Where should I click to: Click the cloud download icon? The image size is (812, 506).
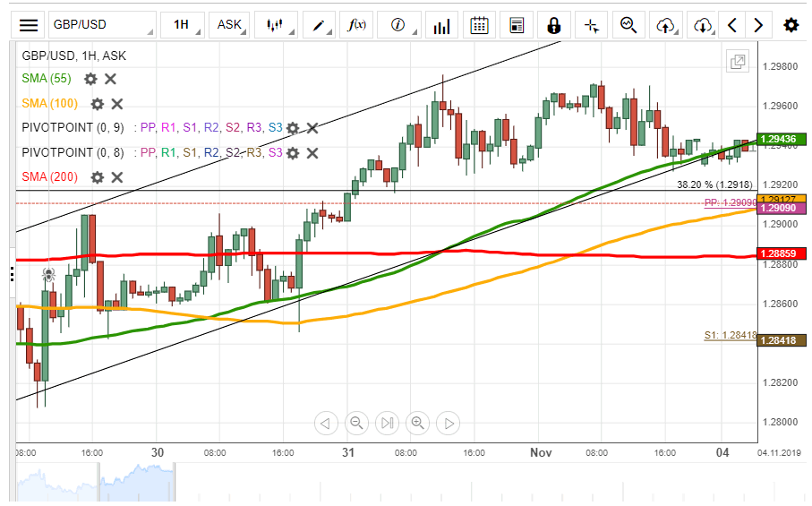(x=703, y=25)
